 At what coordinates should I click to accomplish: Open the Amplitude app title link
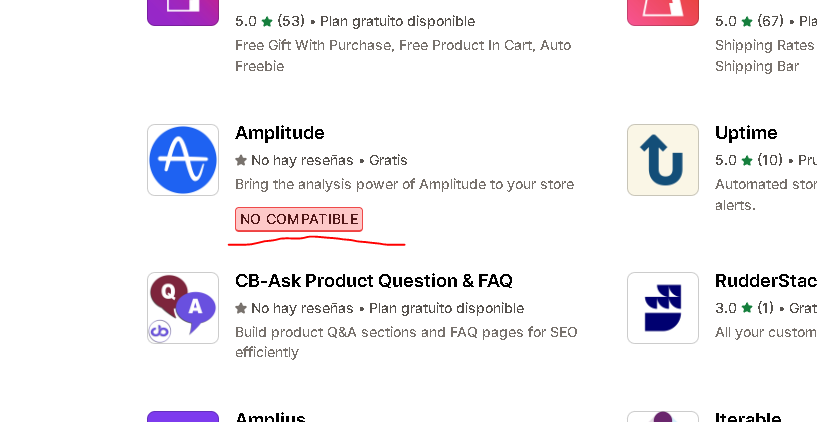point(279,133)
